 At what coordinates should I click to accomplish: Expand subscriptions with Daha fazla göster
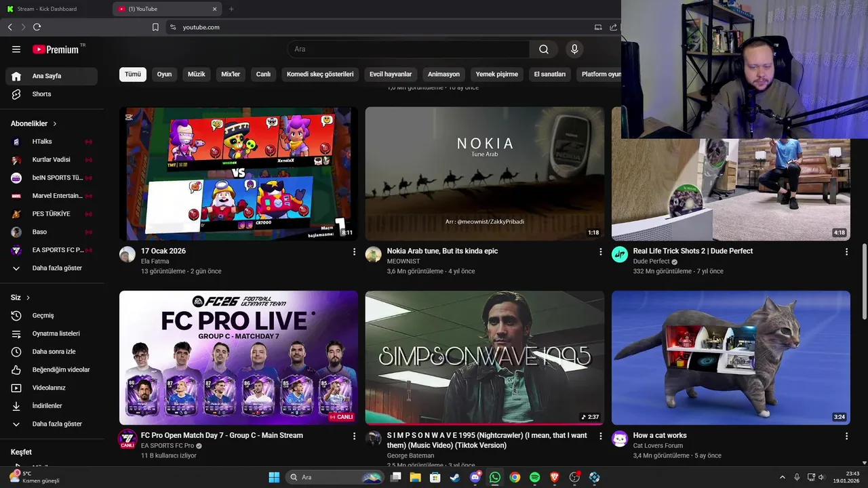[x=52, y=268]
